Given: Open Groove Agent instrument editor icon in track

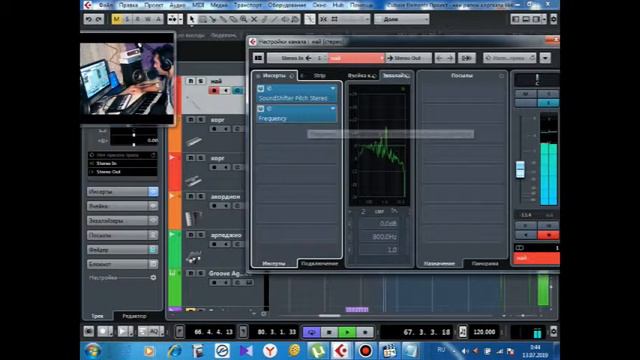Looking at the screenshot, I should click(249, 282).
